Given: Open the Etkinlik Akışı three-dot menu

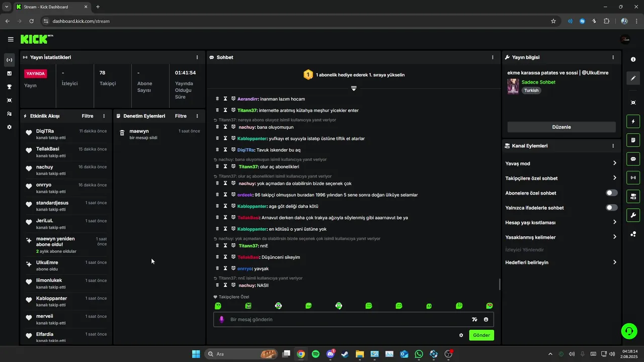Looking at the screenshot, I should click(104, 116).
